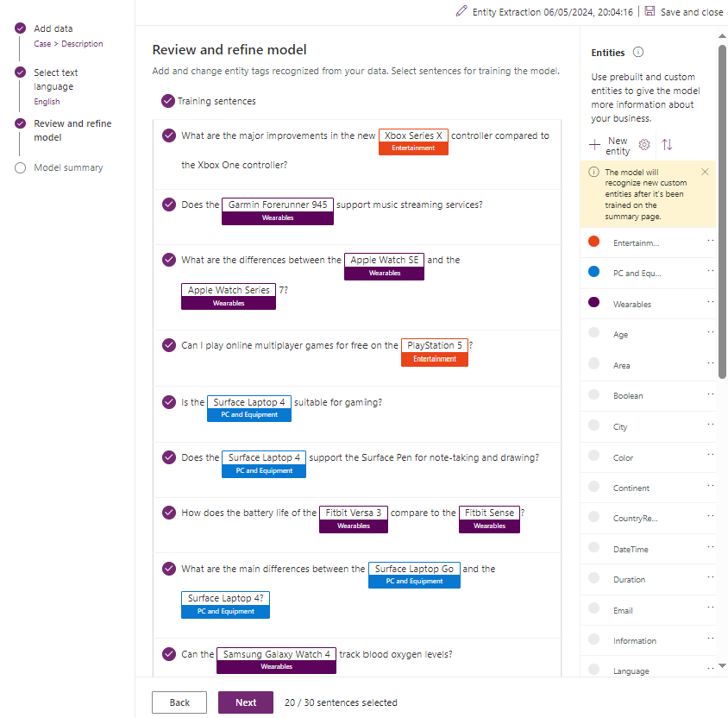Go to the Add data step

pyautogui.click(x=53, y=28)
